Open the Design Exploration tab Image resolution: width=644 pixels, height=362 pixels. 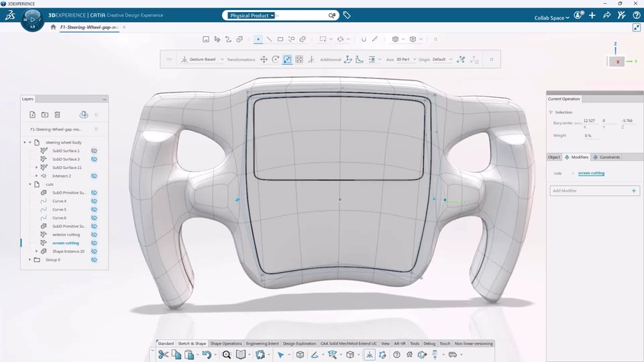299,343
